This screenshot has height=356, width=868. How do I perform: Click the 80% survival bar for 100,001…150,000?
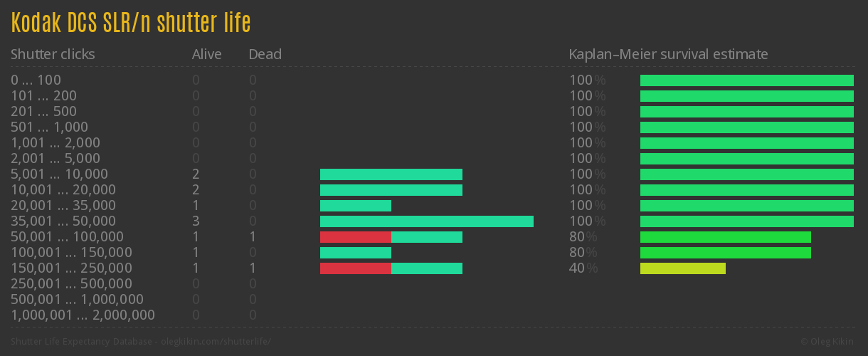pos(725,253)
